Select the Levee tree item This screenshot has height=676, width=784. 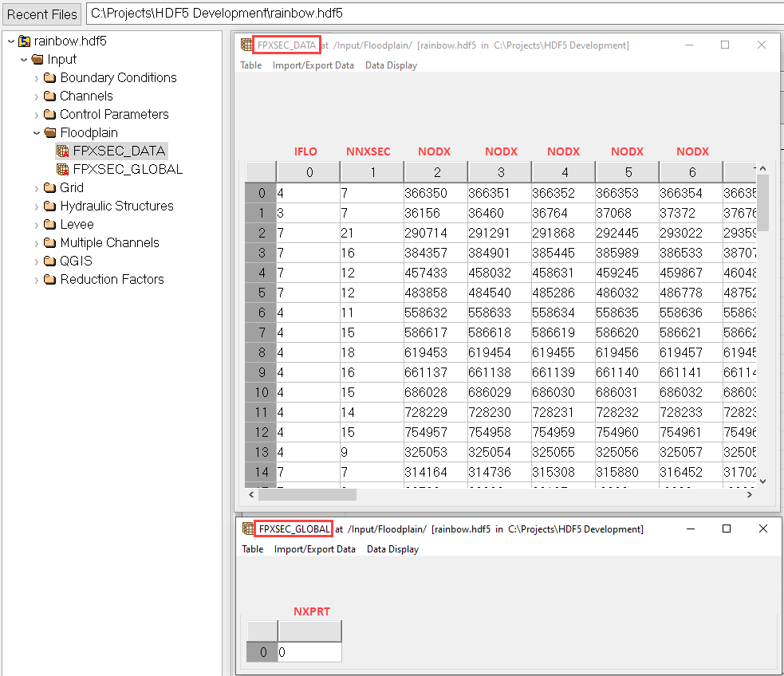(x=77, y=224)
